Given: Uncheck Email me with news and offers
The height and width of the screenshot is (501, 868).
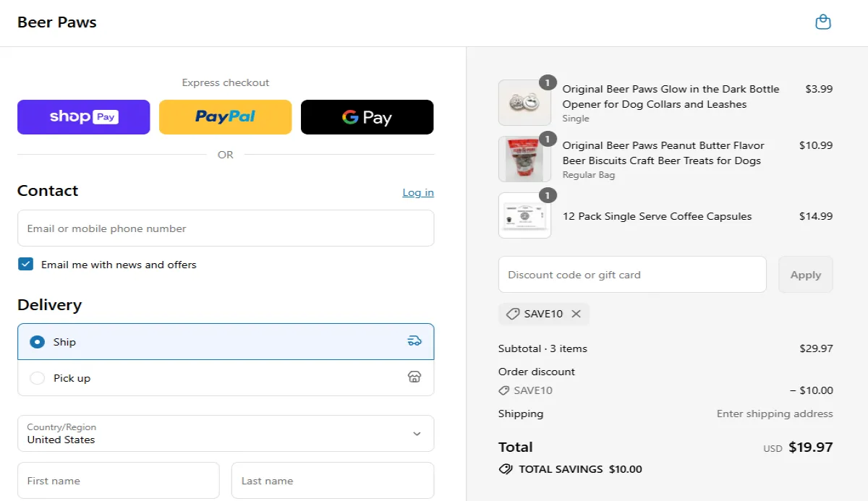Looking at the screenshot, I should click(x=25, y=264).
